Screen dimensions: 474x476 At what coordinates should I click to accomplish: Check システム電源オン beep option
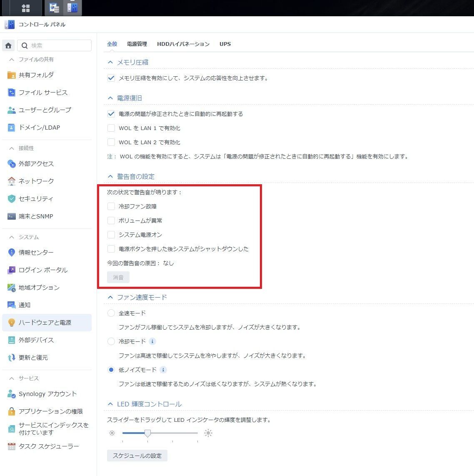pyautogui.click(x=111, y=235)
